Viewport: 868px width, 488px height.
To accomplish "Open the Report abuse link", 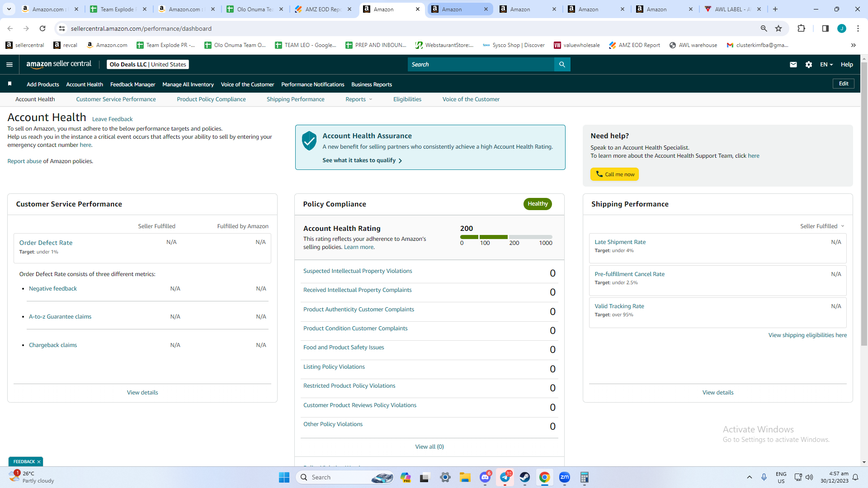I will pos(24,161).
